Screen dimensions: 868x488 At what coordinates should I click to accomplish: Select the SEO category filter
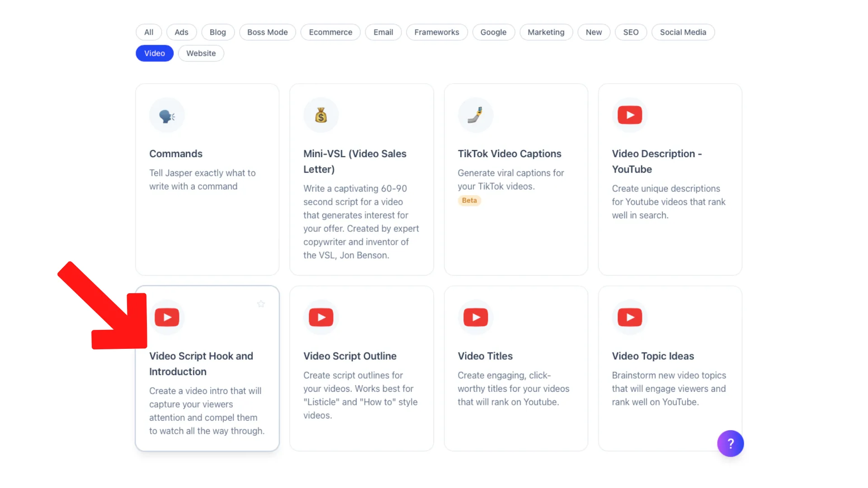[x=631, y=32]
